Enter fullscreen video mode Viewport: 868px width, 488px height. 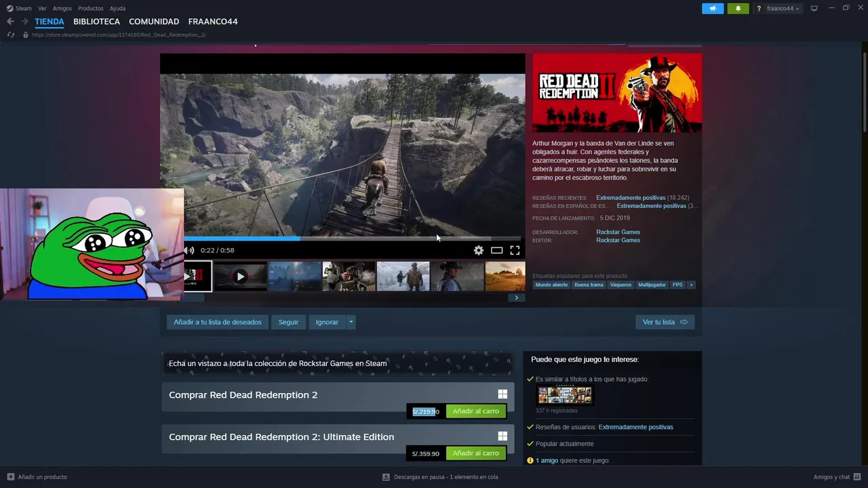(515, 250)
